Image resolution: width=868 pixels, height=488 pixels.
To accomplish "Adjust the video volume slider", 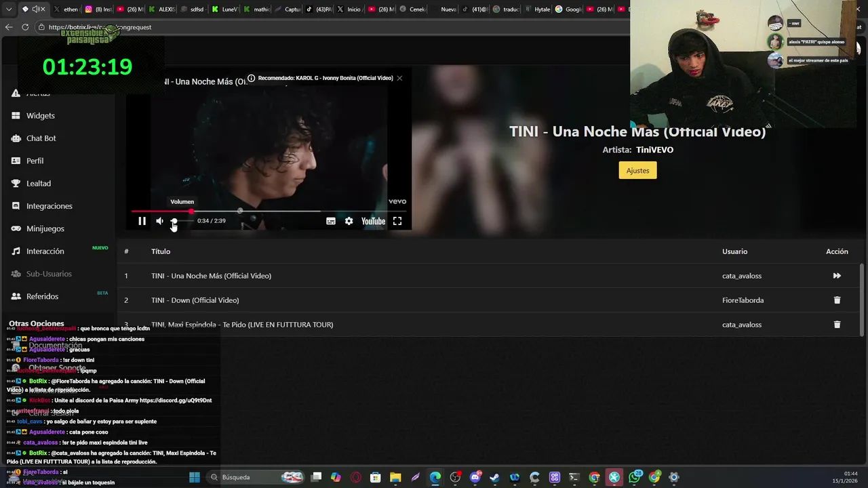I will (x=182, y=221).
